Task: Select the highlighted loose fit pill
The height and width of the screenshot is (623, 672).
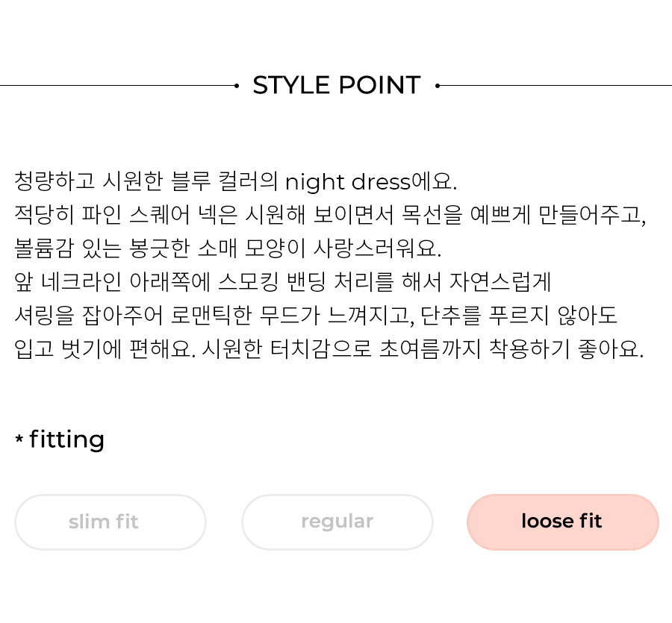Action: point(563,522)
